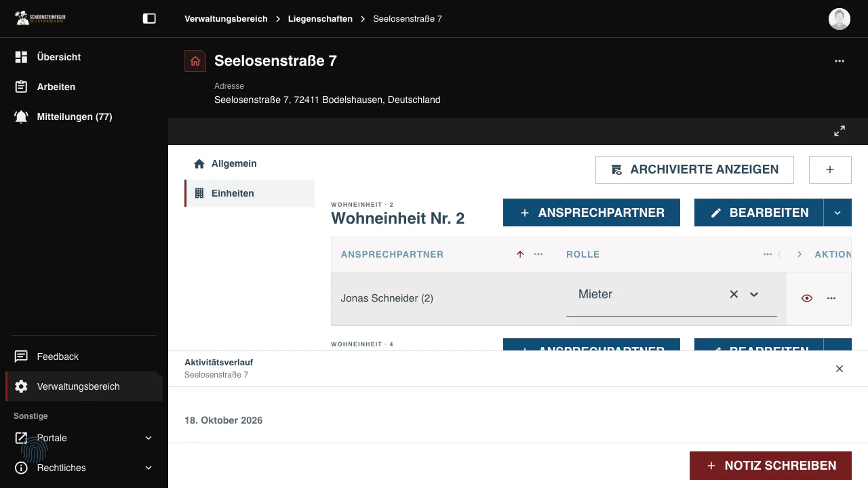
Task: Expand the Portale submenu
Action: tap(84, 438)
